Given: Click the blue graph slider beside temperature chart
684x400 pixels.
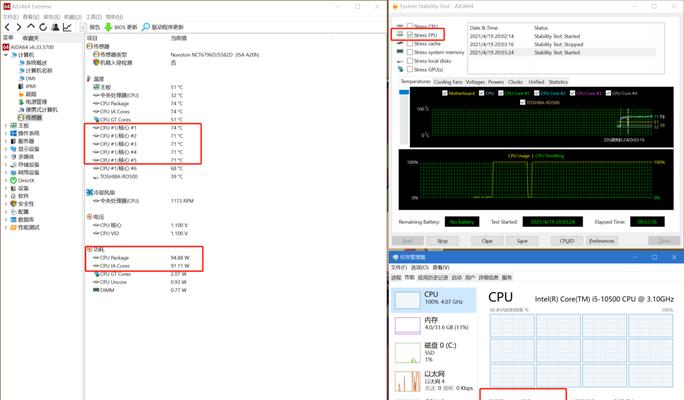Looking at the screenshot, I should [404, 92].
